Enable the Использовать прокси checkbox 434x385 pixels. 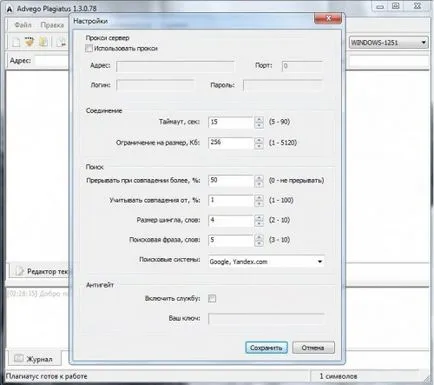(x=89, y=48)
